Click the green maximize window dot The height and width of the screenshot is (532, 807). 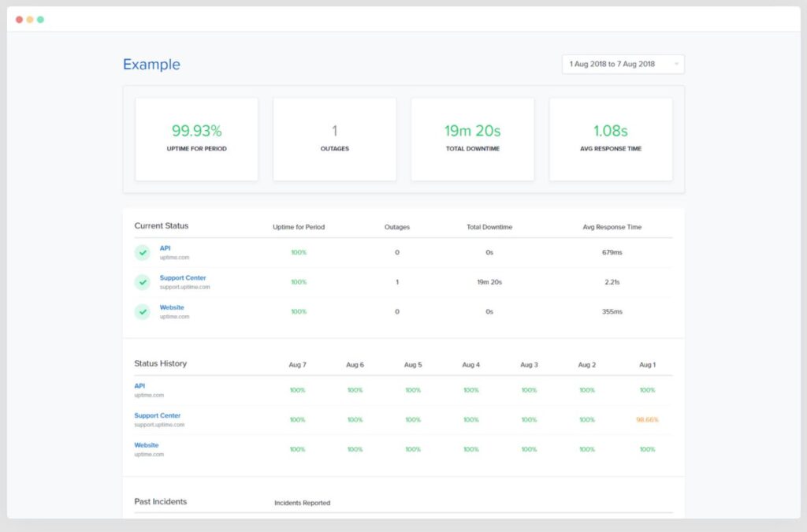(x=40, y=20)
